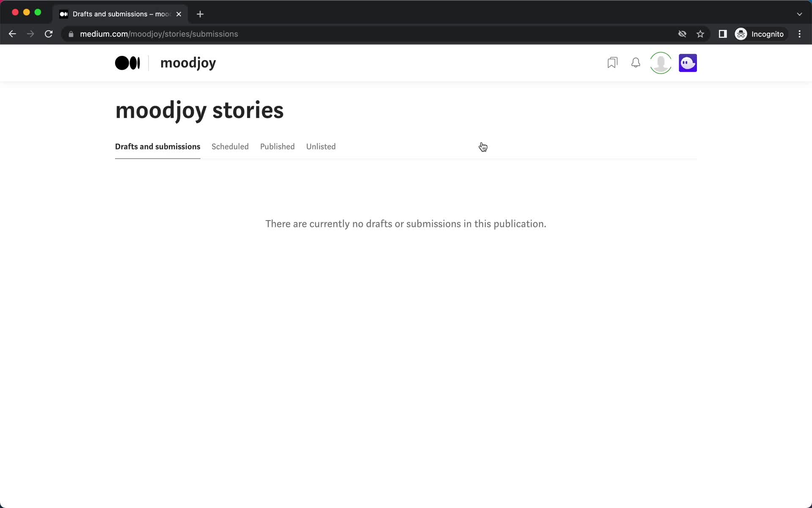The width and height of the screenshot is (812, 508).
Task: Open notifications bell icon
Action: pos(636,63)
